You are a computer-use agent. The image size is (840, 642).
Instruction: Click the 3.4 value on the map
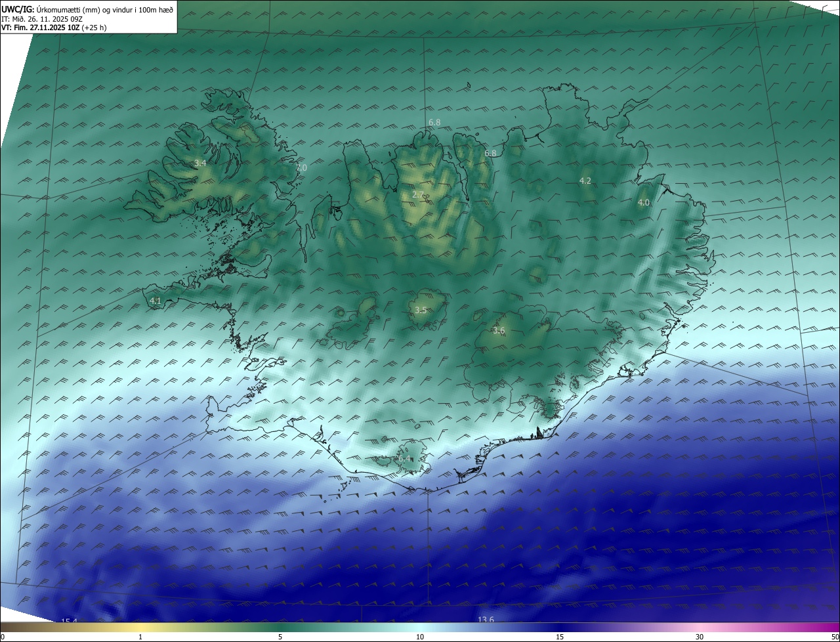point(200,163)
